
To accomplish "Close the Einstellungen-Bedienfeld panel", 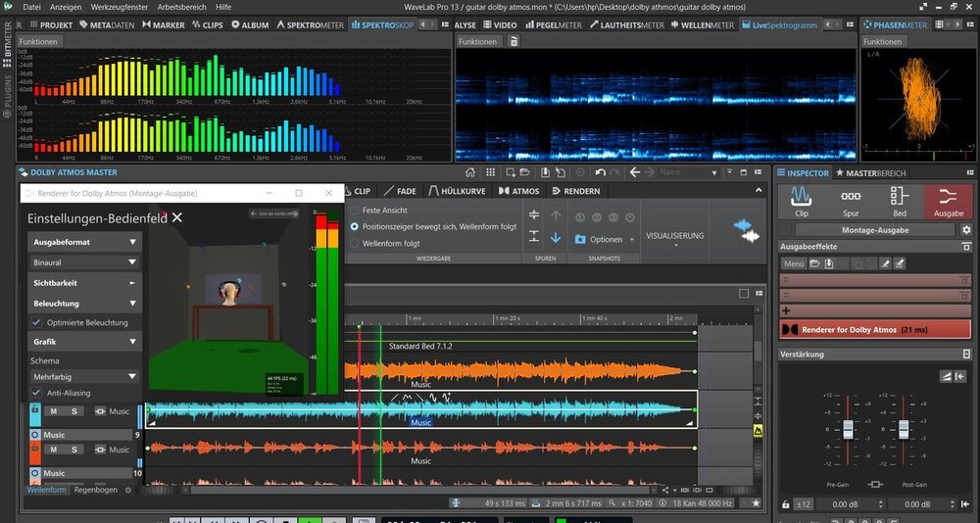I will [x=176, y=217].
